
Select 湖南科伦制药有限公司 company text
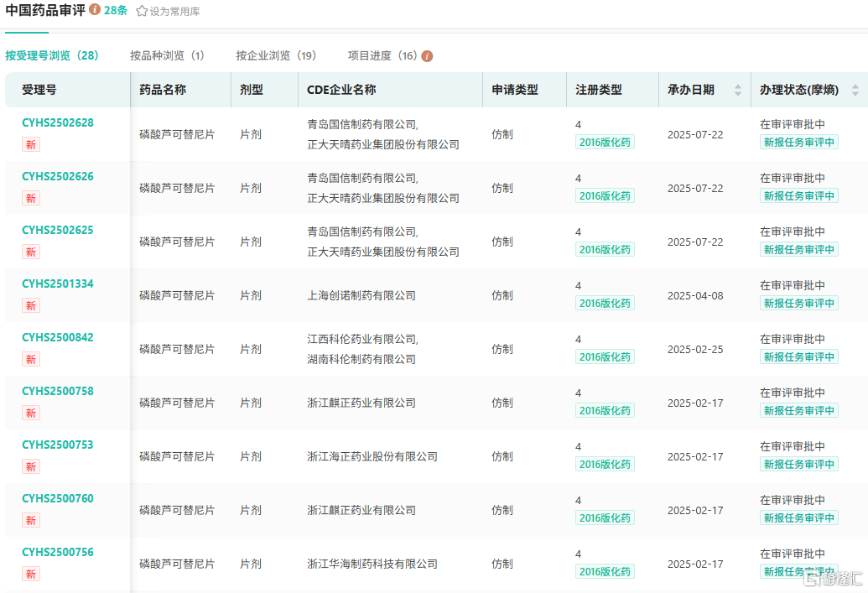point(361,359)
